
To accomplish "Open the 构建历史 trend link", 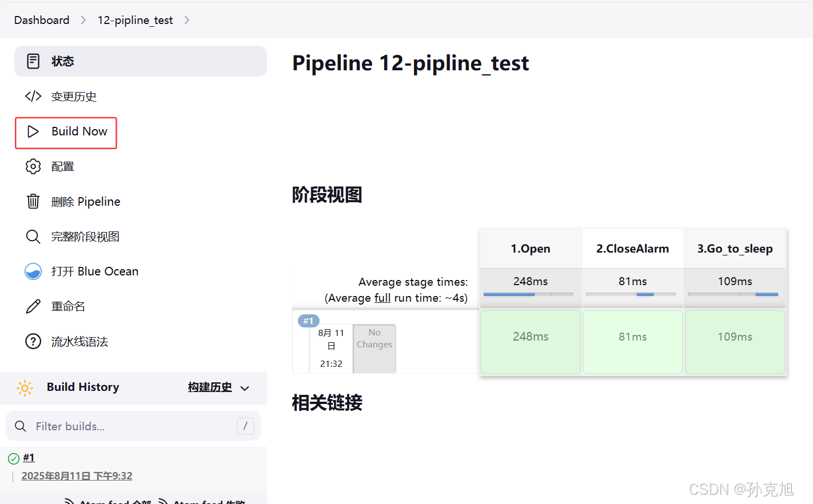I will pos(210,387).
